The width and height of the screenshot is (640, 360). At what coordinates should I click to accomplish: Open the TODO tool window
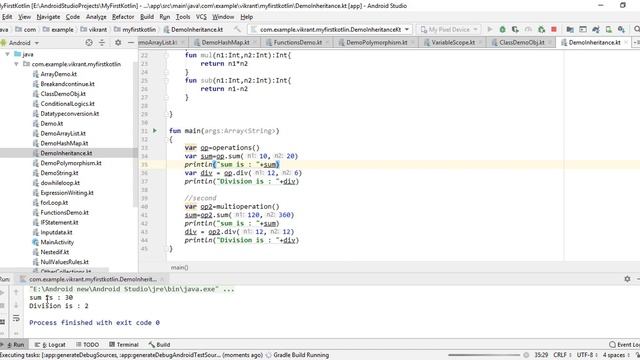tap(87, 344)
